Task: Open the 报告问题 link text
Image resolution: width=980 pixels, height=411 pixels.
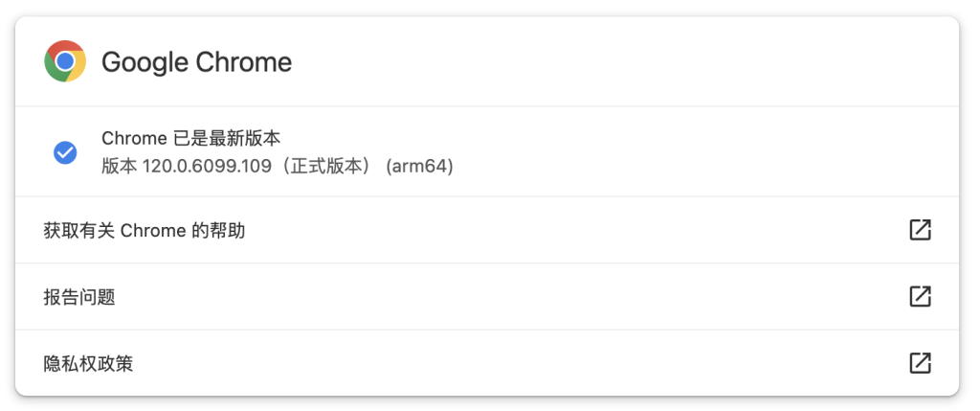Action: (79, 297)
